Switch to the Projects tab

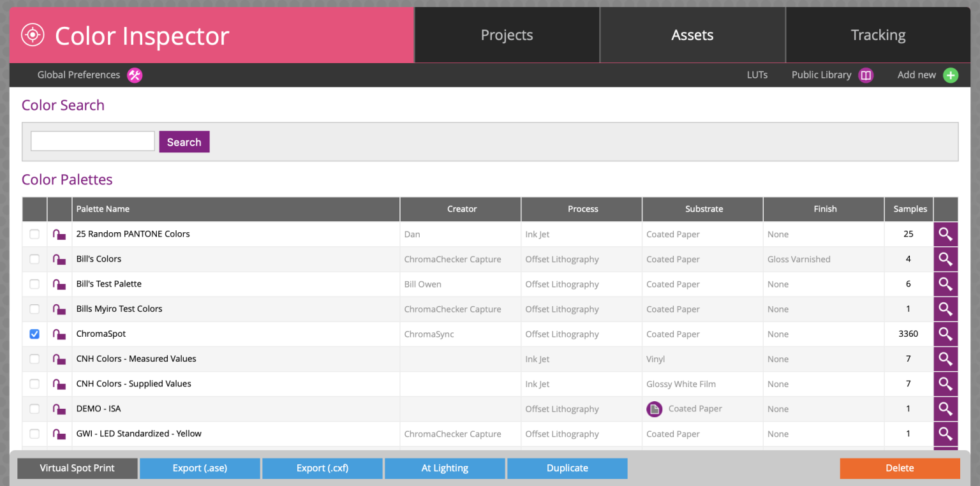click(507, 35)
